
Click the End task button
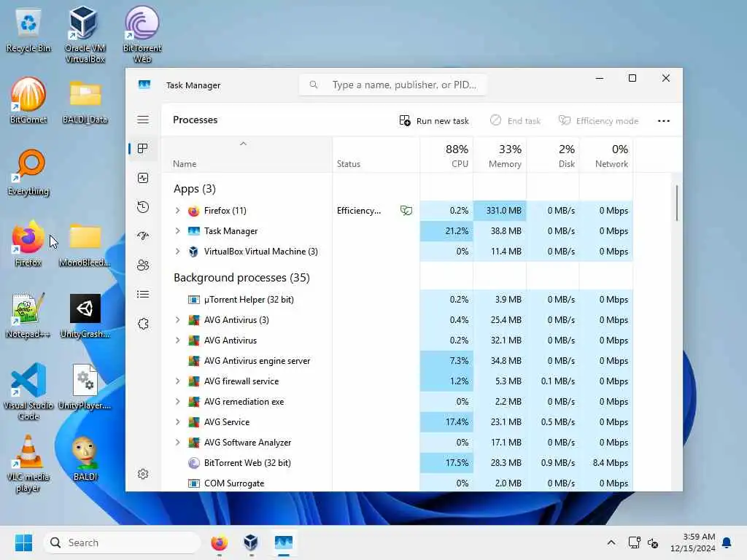click(515, 120)
